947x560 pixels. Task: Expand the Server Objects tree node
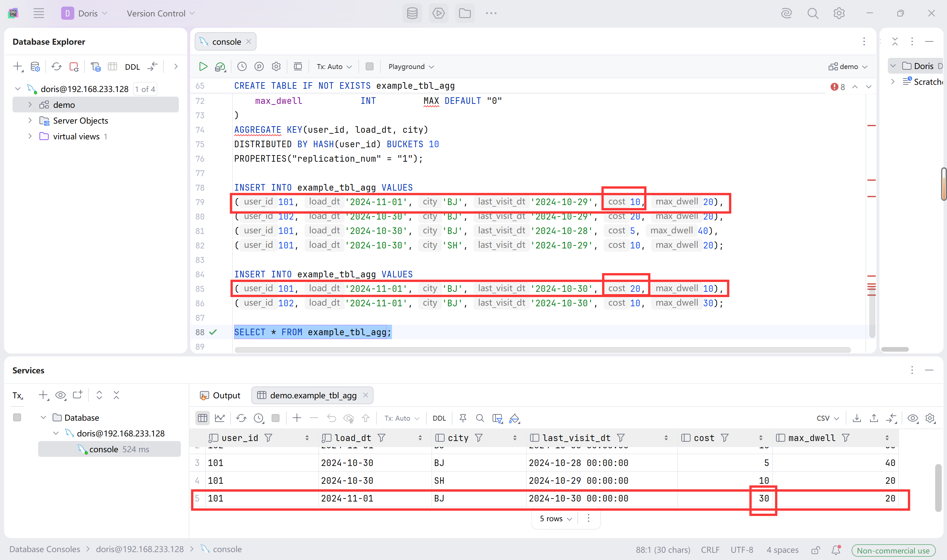click(x=30, y=121)
